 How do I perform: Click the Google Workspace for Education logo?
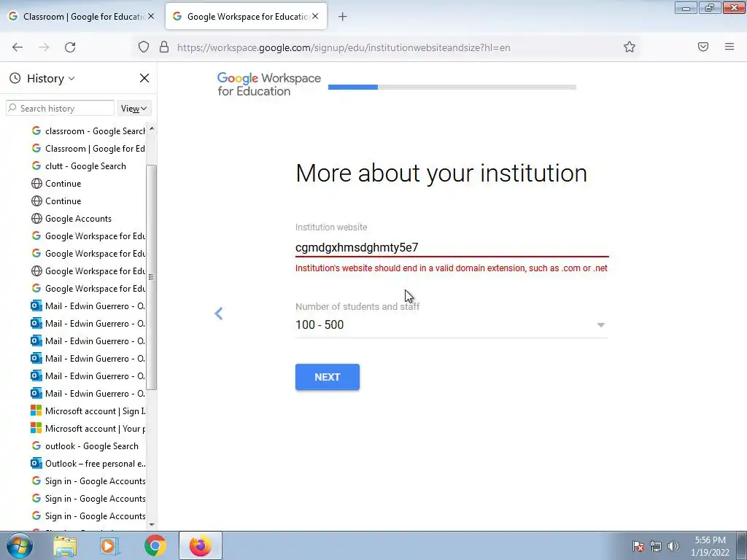pos(268,85)
